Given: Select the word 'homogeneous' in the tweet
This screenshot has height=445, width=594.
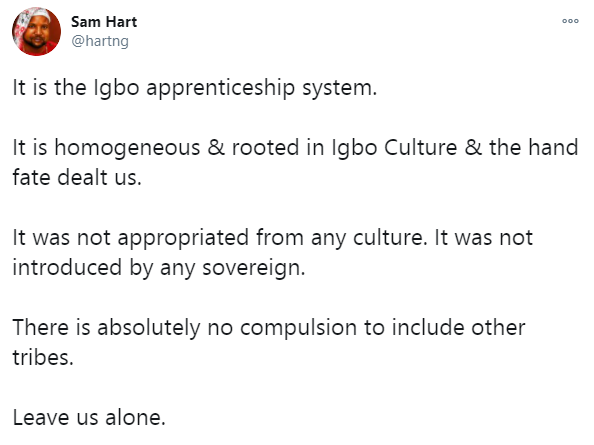Looking at the screenshot, I should (x=127, y=148).
